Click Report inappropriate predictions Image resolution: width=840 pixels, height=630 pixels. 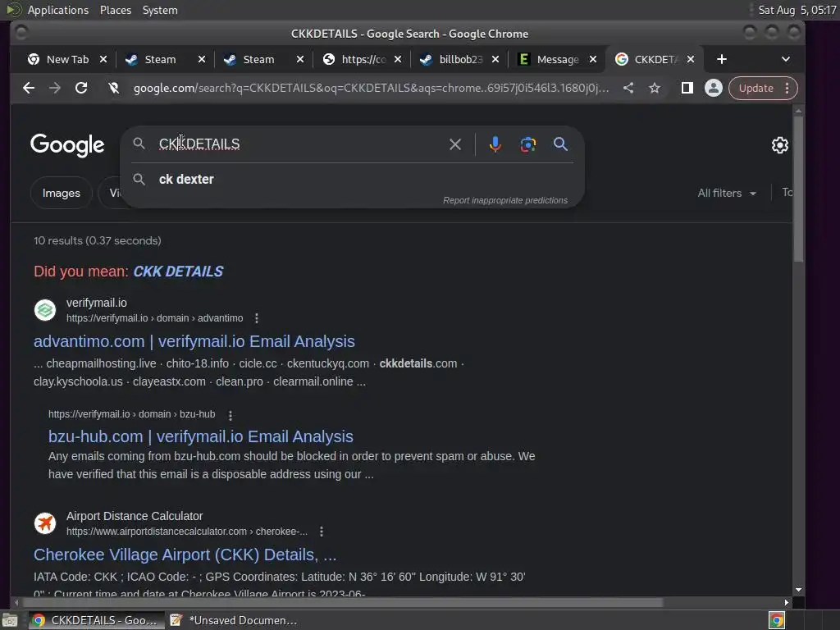pyautogui.click(x=504, y=200)
